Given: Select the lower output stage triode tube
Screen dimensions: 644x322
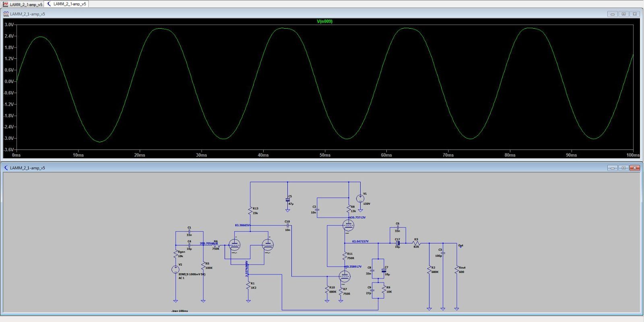Looking at the screenshot, I should (345, 276).
